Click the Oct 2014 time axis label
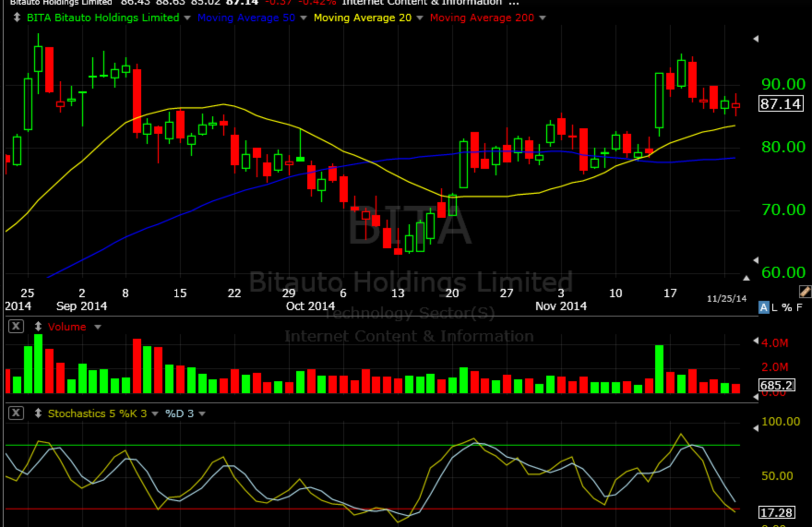 tap(310, 306)
